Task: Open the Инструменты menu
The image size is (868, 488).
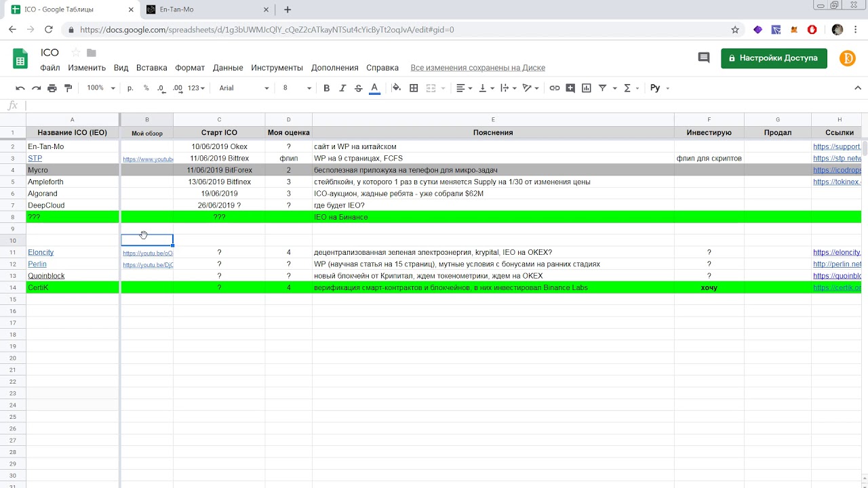Action: point(277,68)
